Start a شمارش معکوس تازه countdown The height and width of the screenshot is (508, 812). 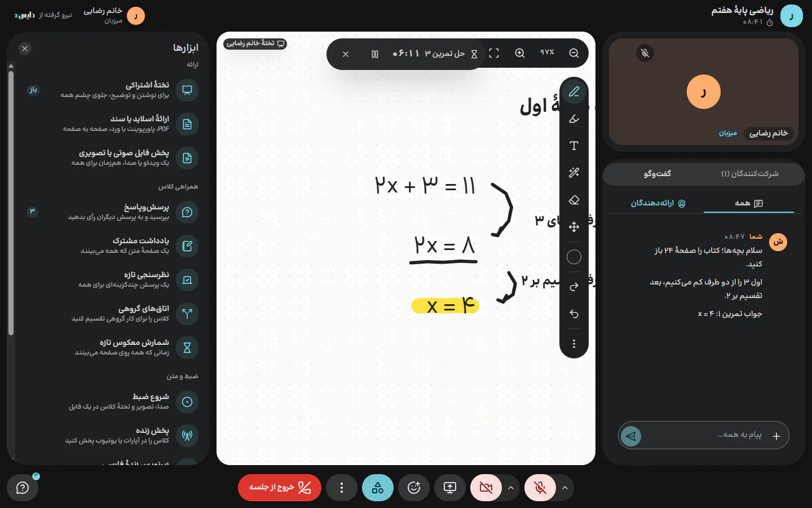107,348
